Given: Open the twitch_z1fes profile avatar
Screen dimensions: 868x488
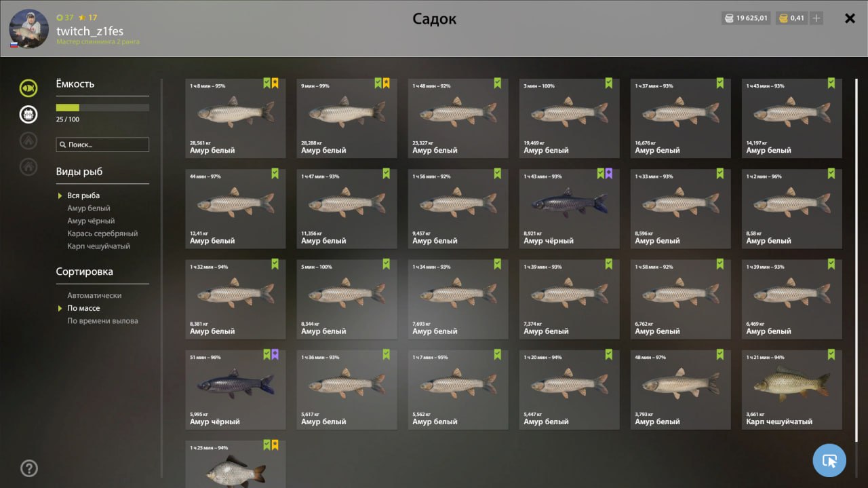Looking at the screenshot, I should tap(28, 29).
